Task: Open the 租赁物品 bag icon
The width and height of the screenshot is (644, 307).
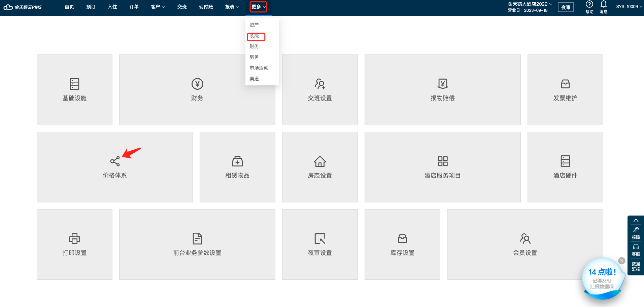Action: pyautogui.click(x=237, y=161)
